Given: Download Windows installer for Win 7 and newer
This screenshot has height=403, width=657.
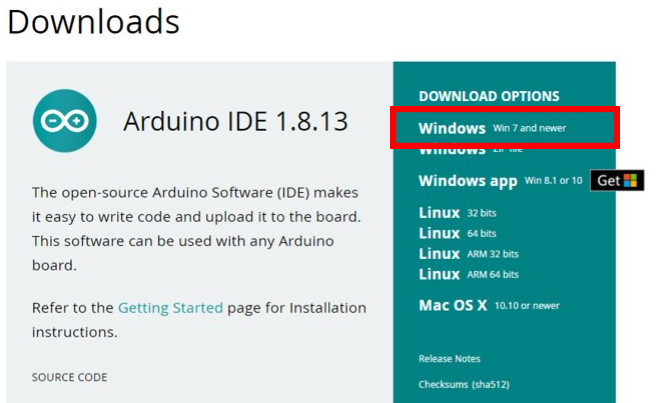Looking at the screenshot, I should point(492,128).
